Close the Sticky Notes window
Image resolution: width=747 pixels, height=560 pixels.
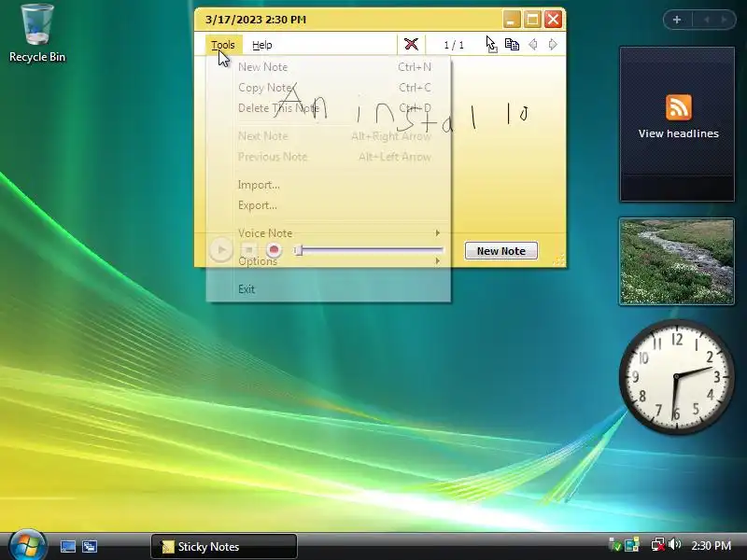[x=553, y=20]
